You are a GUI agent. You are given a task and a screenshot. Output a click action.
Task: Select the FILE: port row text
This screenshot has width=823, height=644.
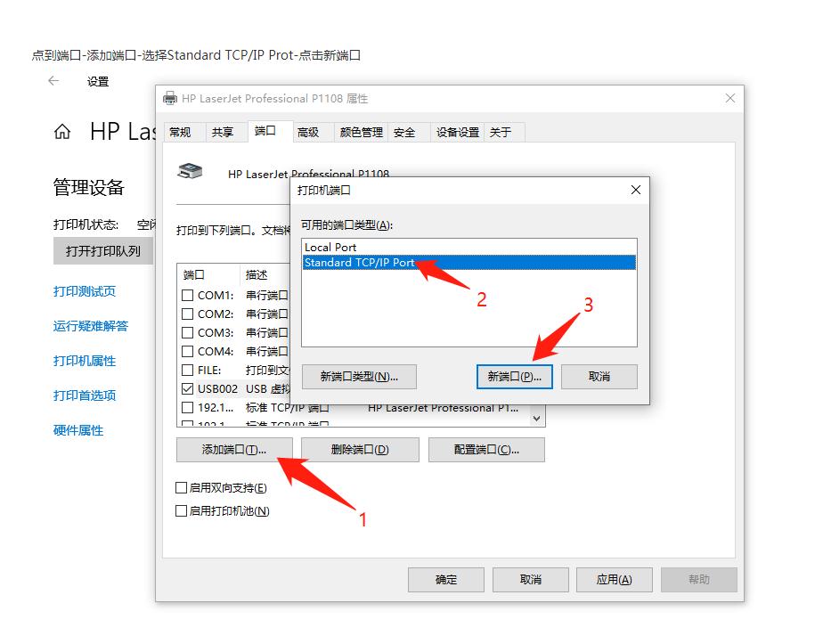(209, 370)
